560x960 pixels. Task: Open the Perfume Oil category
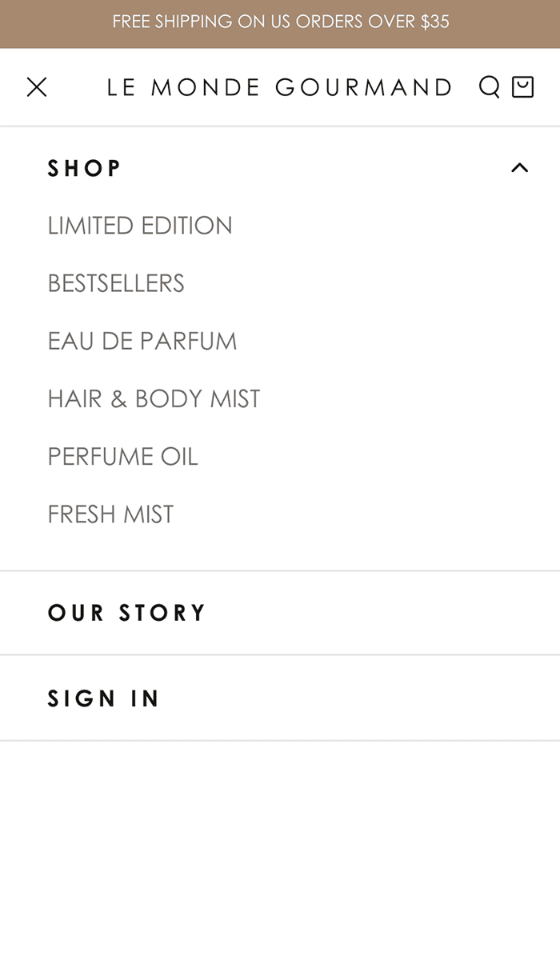pos(122,456)
